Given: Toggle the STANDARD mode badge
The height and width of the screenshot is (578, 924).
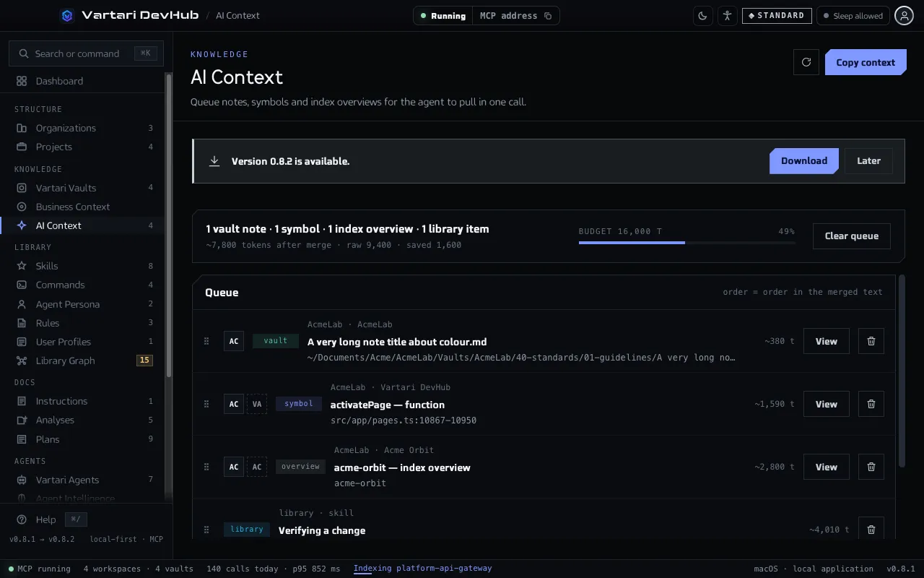Looking at the screenshot, I should click(777, 15).
